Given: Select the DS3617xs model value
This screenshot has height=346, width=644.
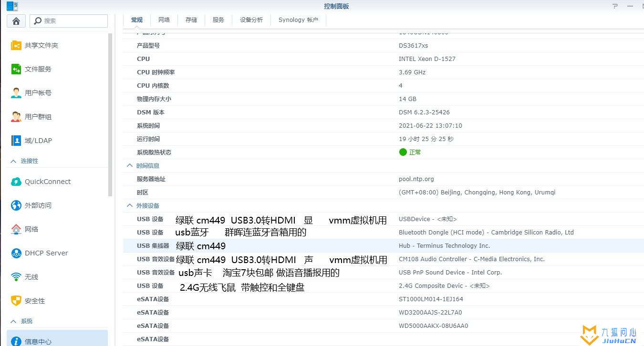Looking at the screenshot, I should point(413,46).
